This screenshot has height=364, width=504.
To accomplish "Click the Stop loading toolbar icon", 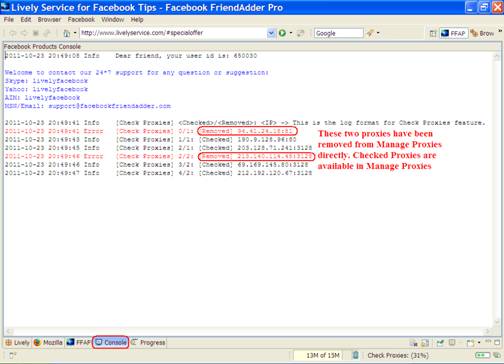I will (x=36, y=33).
